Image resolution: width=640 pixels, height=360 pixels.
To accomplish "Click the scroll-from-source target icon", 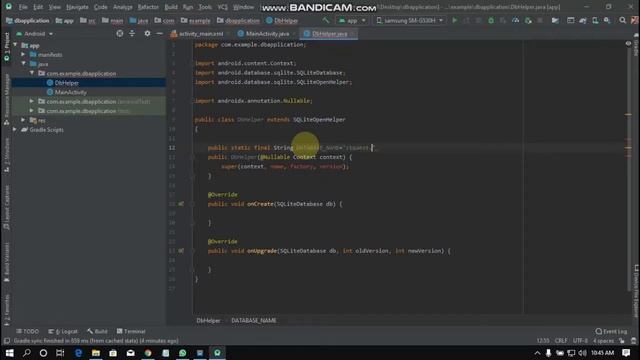I will coord(120,33).
